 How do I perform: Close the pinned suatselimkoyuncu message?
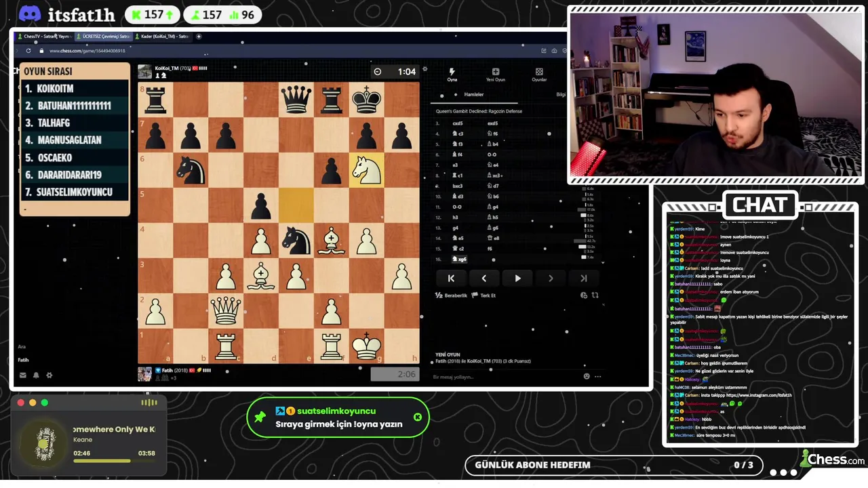pos(418,417)
